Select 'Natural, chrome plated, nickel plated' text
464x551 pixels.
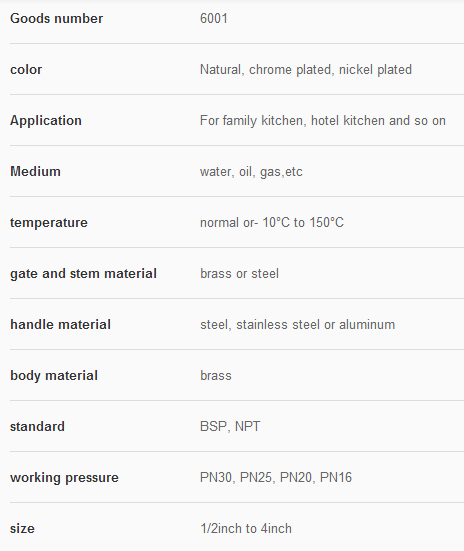306,70
